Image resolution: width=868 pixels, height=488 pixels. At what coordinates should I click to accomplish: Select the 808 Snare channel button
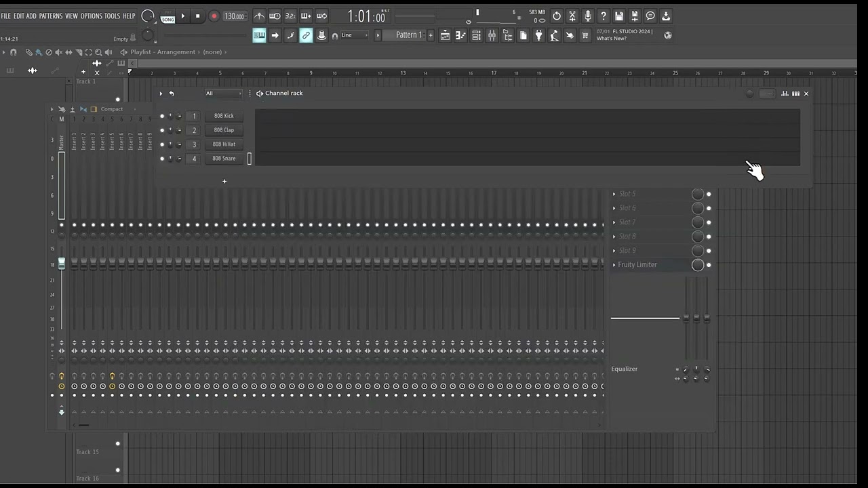(x=224, y=159)
